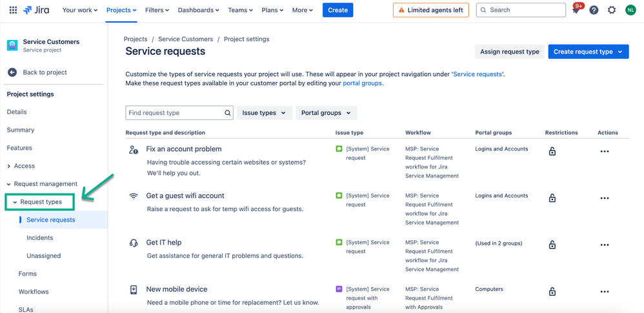Open the Projects dropdown menu
Image resolution: width=644 pixels, height=313 pixels.
(x=121, y=10)
